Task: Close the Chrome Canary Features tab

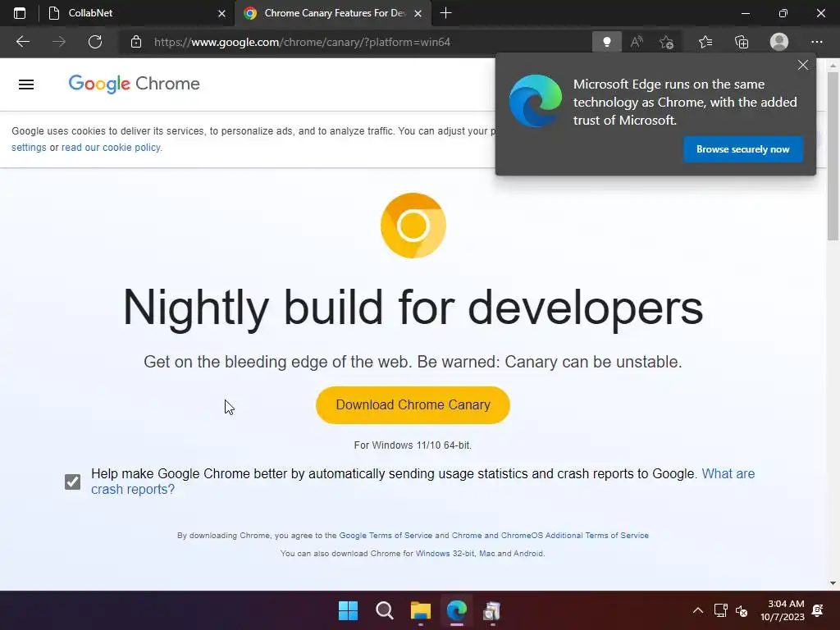Action: pos(418,13)
